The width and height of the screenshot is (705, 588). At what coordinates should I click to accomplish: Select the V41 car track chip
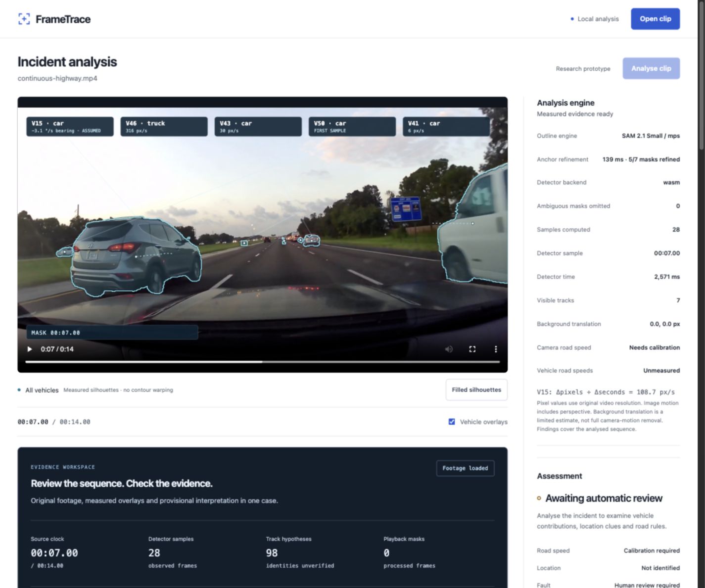(446, 127)
